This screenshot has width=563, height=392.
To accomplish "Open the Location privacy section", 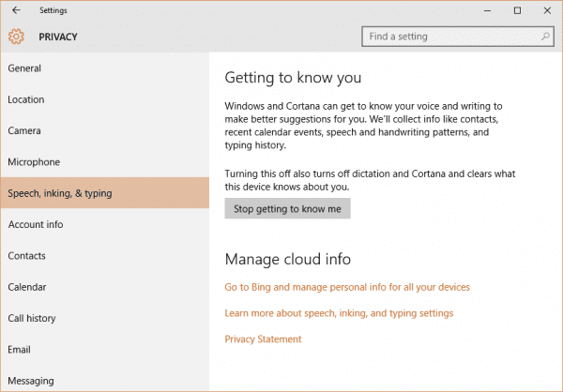I will point(105,99).
